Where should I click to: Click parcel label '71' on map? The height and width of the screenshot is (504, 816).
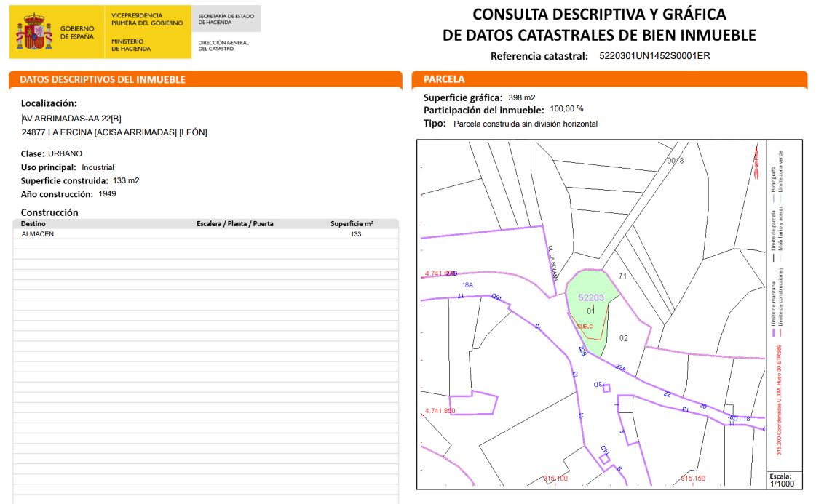point(622,276)
